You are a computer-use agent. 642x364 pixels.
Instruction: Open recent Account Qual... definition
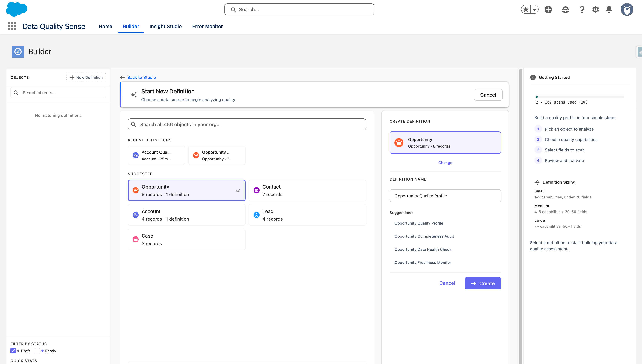(156, 155)
